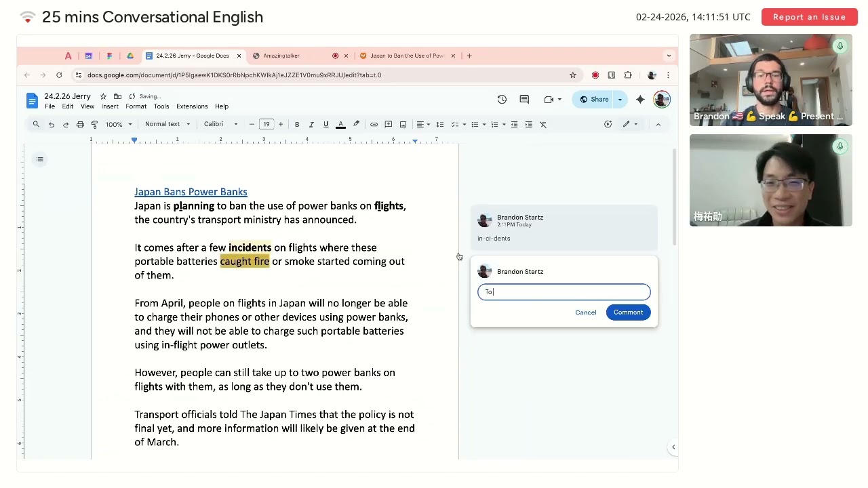Open the numbered list dropdown
Image resolution: width=868 pixels, height=488 pixels.
pyautogui.click(x=498, y=124)
